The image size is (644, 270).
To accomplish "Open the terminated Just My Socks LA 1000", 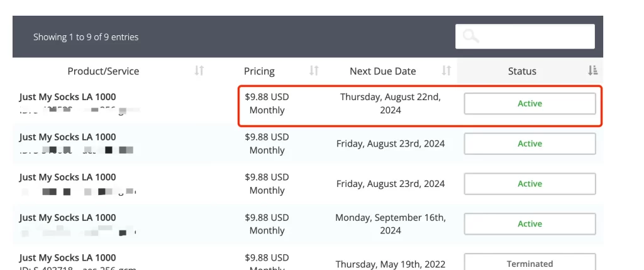I will point(67,257).
